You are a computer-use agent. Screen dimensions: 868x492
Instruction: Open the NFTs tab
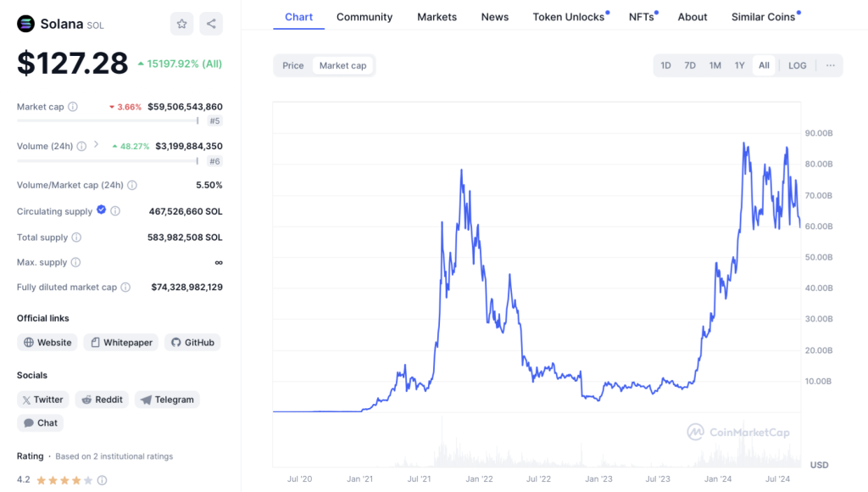pos(641,17)
